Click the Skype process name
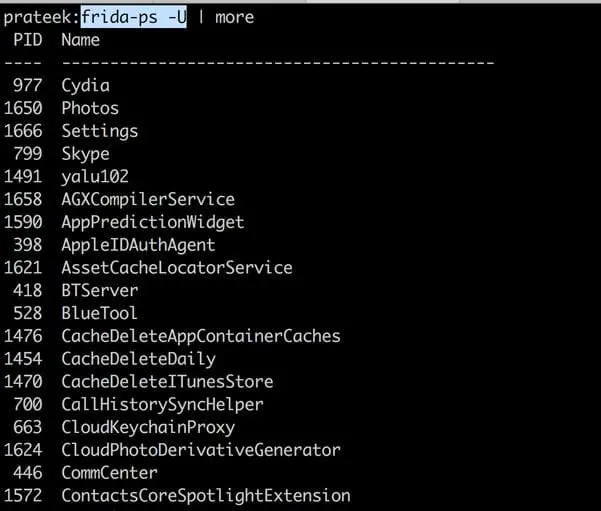Image resolution: width=601 pixels, height=511 pixels. pyautogui.click(x=85, y=154)
